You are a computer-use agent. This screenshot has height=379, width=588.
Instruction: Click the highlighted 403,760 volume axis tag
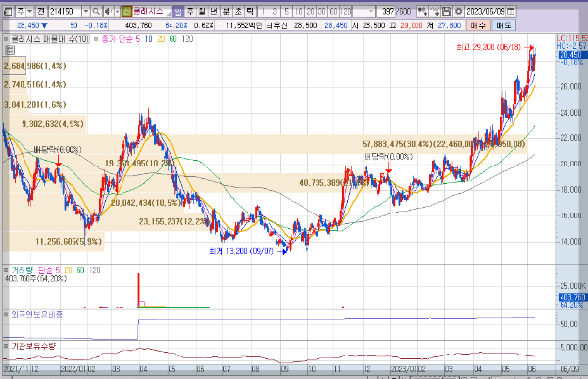pos(572,298)
